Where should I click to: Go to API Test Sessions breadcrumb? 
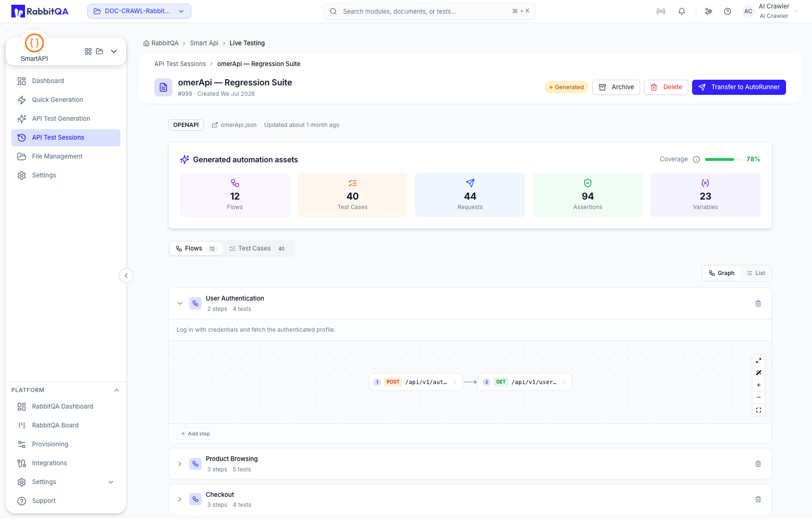pyautogui.click(x=180, y=64)
